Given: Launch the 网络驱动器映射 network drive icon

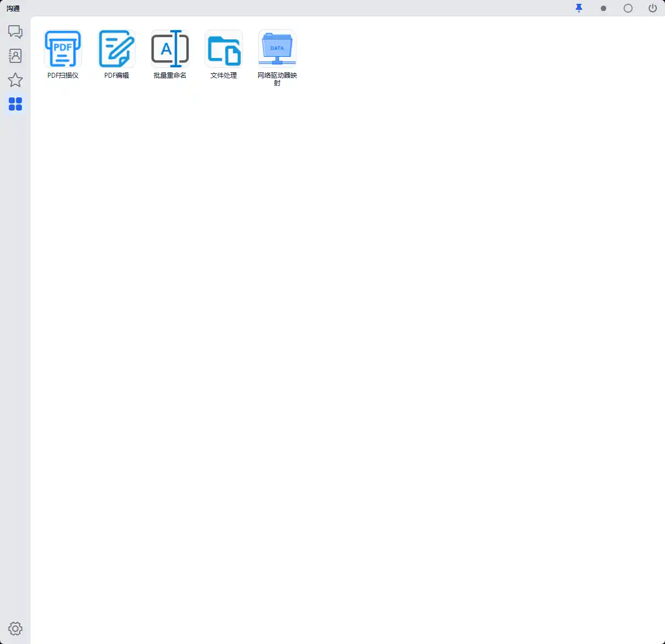Looking at the screenshot, I should pyautogui.click(x=277, y=49).
